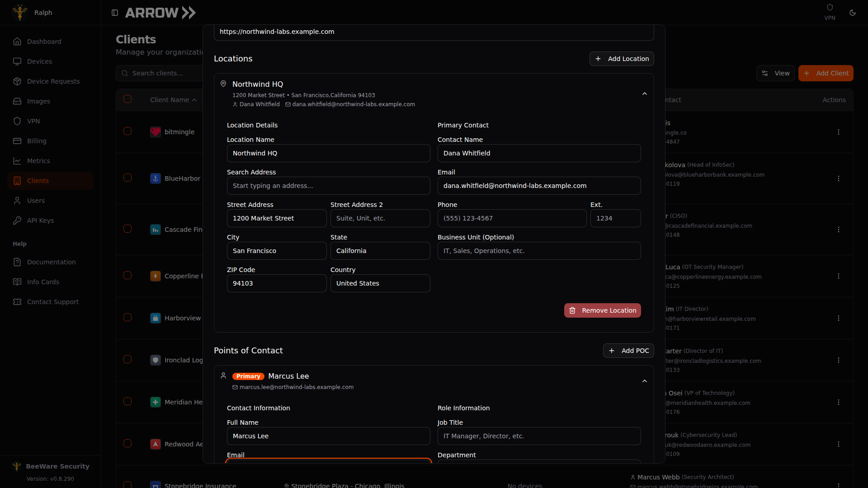Viewport: 868px width, 488px height.
Task: Open the View options button
Action: pos(775,73)
